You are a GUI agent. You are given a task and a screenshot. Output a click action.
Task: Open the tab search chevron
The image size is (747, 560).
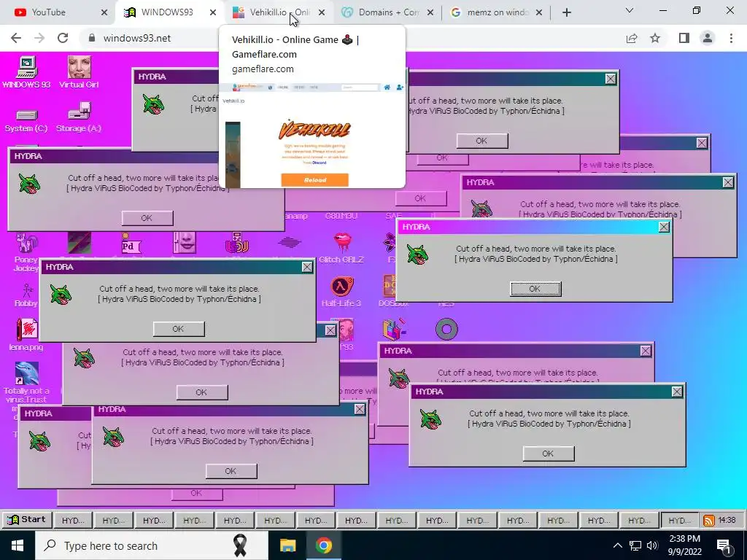pyautogui.click(x=630, y=10)
